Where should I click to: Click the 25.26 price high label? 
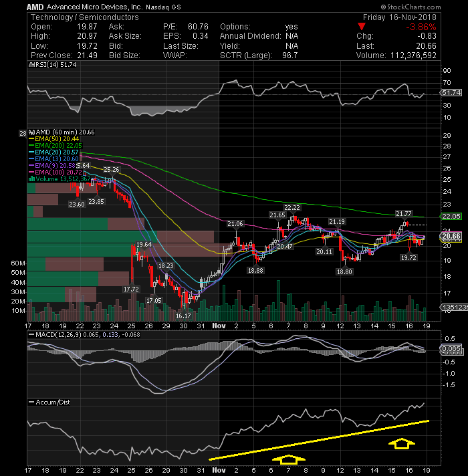click(x=112, y=169)
